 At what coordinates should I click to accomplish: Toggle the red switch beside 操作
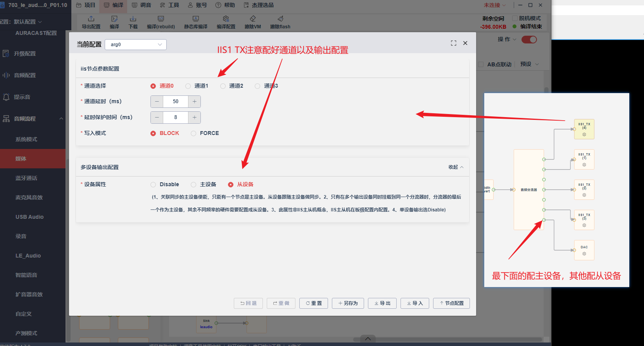[x=529, y=40]
